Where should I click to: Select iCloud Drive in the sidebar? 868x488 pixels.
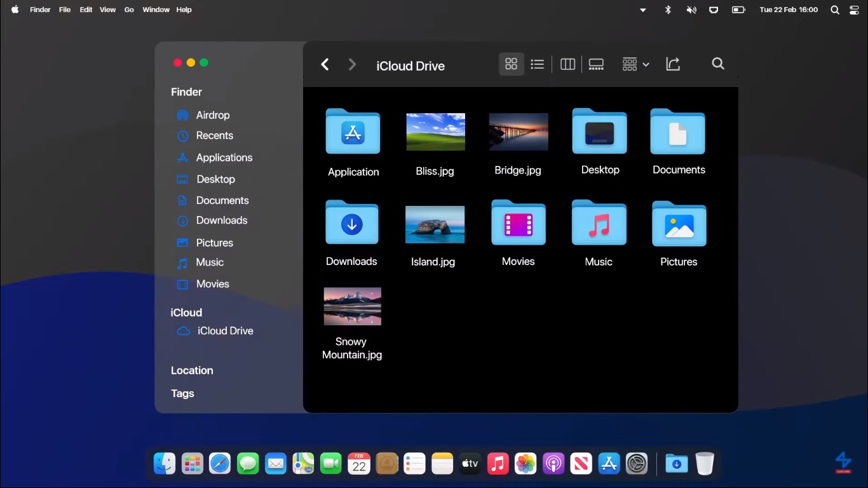(225, 331)
